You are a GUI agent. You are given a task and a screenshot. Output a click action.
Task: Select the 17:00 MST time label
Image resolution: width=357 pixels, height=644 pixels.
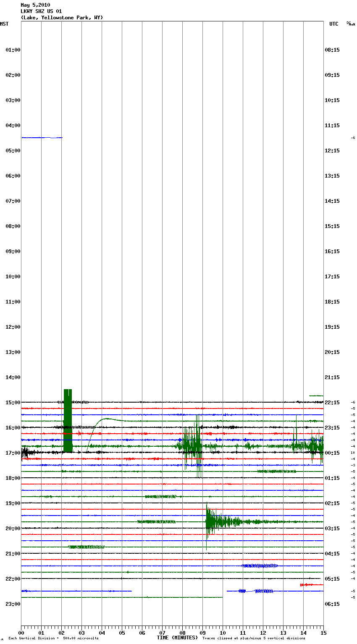tap(13, 453)
